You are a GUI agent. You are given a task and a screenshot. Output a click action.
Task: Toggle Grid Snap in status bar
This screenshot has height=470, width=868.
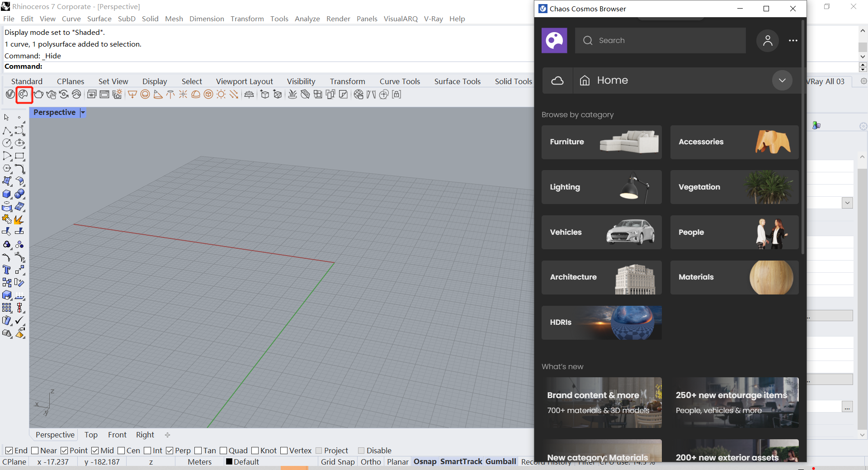coord(338,462)
